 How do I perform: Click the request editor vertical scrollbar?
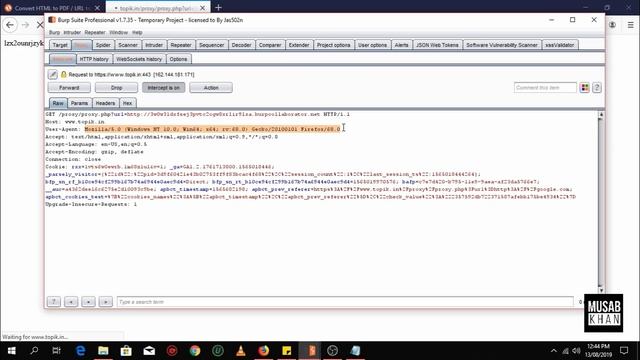point(601,202)
